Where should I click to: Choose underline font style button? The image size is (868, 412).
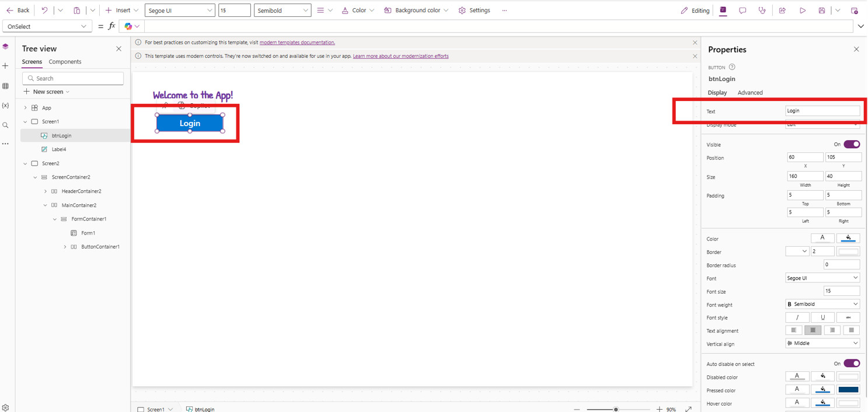coord(822,317)
